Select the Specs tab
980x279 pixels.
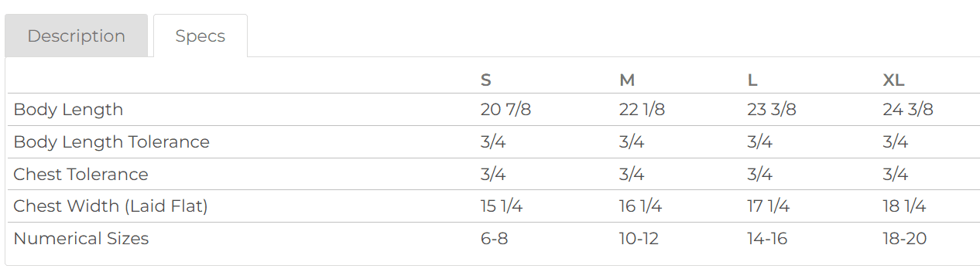coord(200,36)
